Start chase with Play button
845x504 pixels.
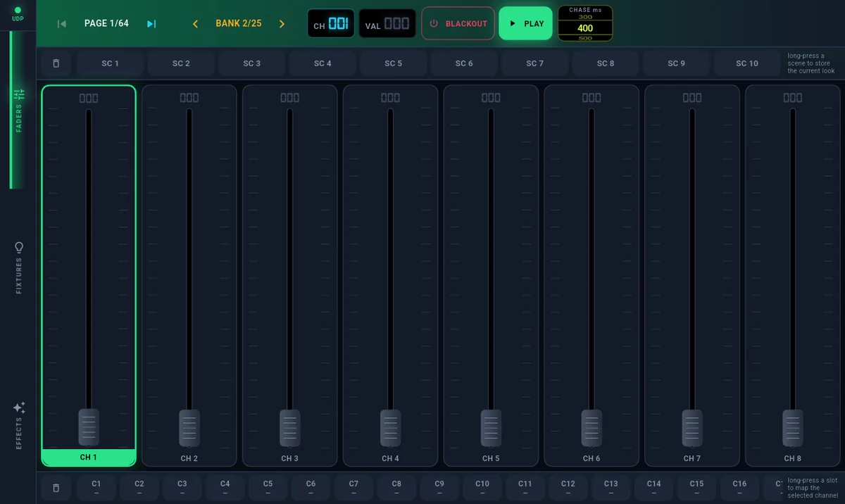pyautogui.click(x=525, y=23)
